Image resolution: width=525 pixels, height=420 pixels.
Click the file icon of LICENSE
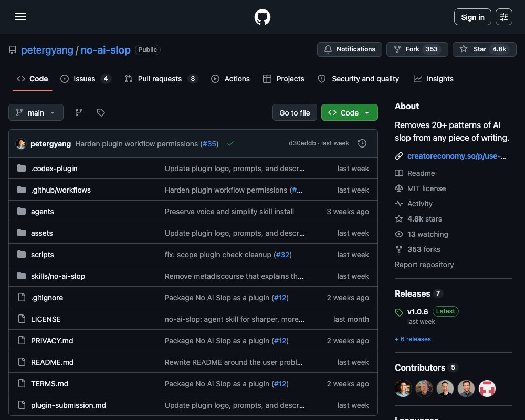(22, 319)
